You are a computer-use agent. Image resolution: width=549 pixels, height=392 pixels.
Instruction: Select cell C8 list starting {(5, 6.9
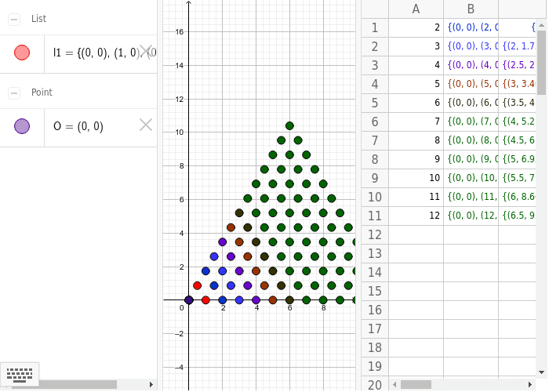(x=517, y=159)
